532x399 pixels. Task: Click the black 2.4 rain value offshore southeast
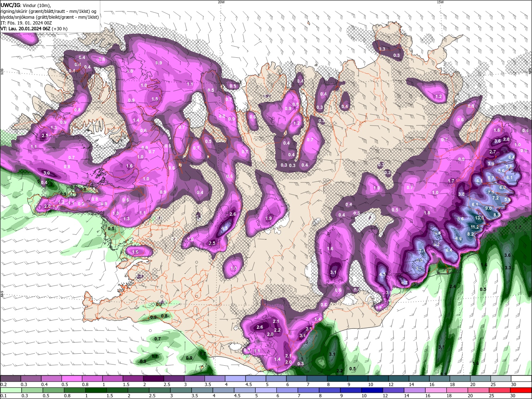click(453, 287)
